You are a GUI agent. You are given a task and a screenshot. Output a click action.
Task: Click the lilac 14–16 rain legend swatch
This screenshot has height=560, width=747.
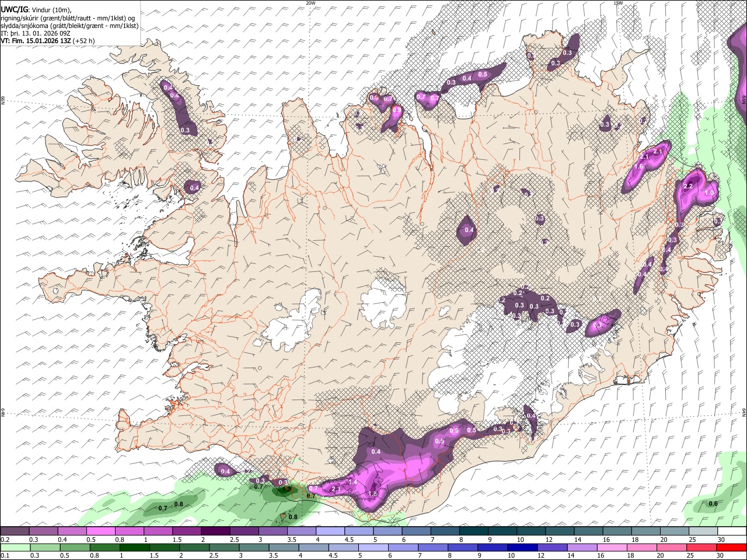[583, 547]
